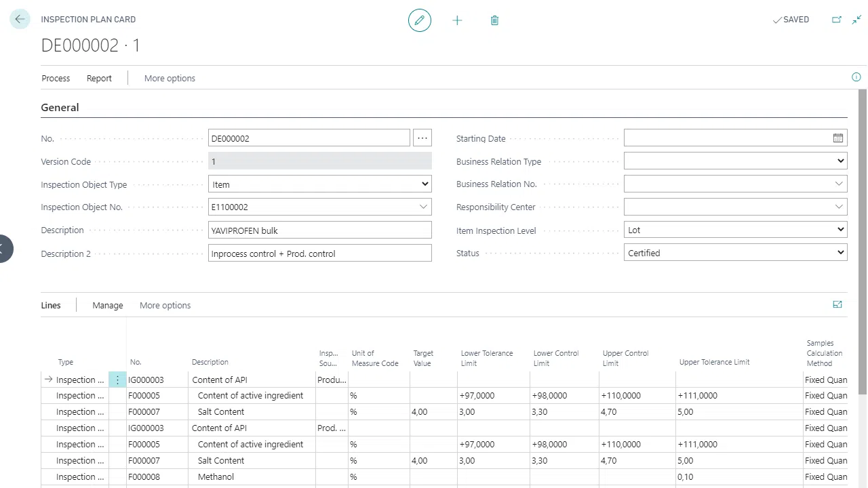
Task: Select the Lines tab
Action: [x=51, y=305]
